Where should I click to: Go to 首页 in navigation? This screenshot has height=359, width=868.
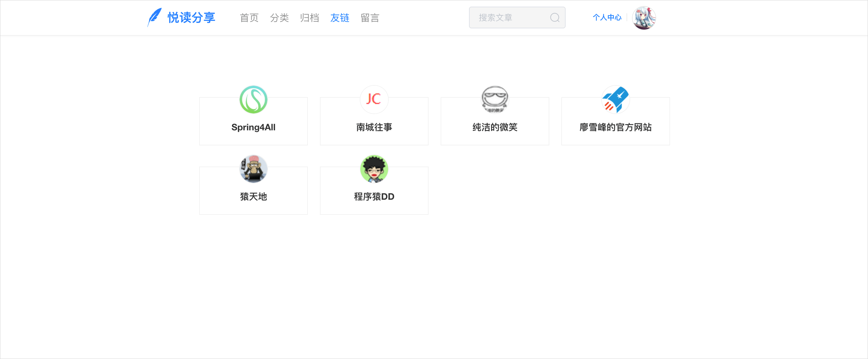pyautogui.click(x=249, y=18)
